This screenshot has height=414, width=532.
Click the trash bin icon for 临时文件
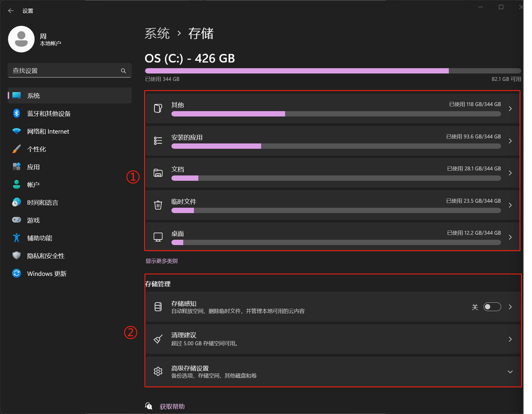[158, 205]
